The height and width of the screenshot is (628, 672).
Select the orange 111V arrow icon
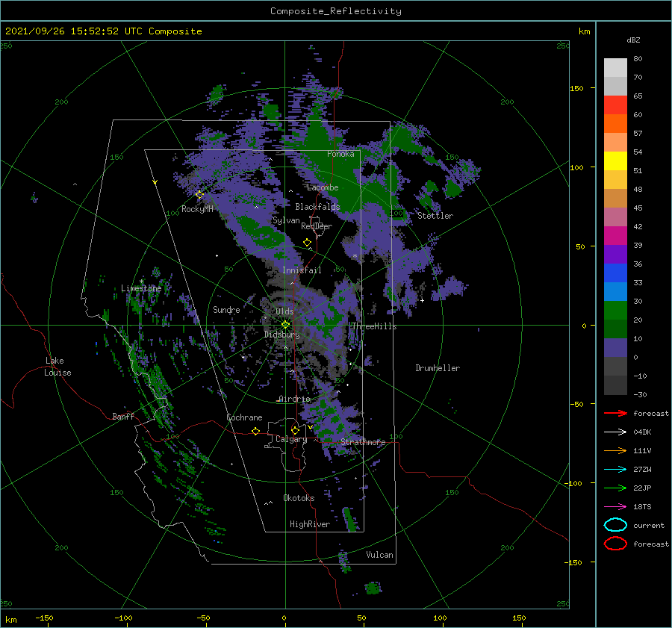(615, 450)
